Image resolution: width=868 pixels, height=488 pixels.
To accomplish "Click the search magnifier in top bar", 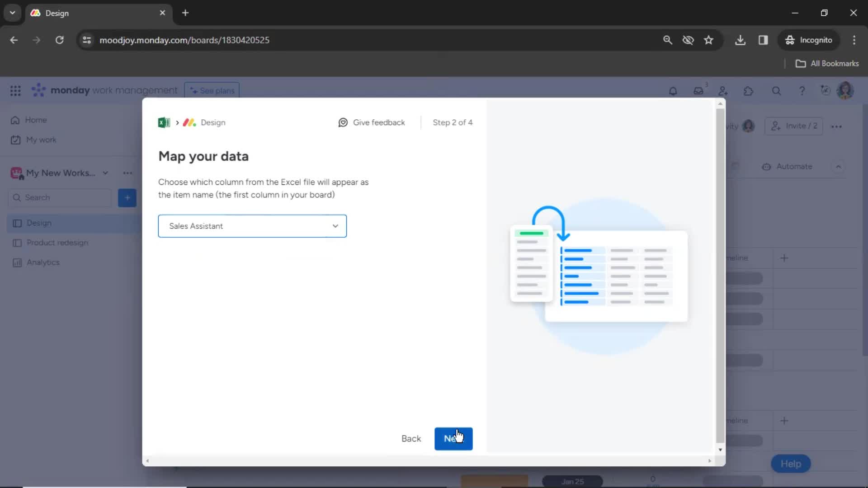I will [x=776, y=91].
